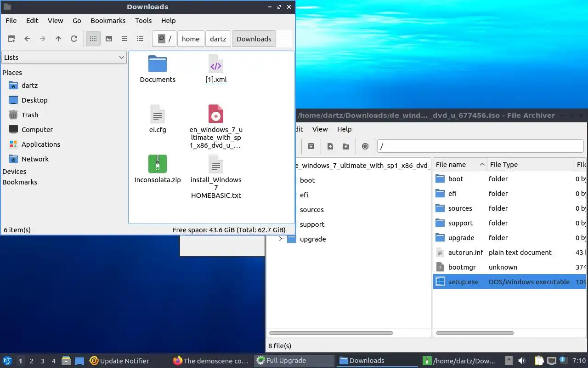Click the volume icon in system tray
588x368 pixels.
[521, 361]
